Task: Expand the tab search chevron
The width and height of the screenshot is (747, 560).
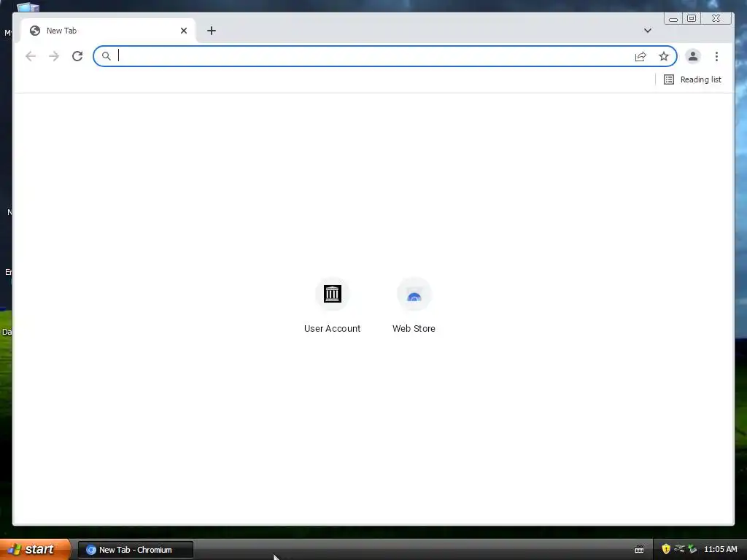Action: 648,31
